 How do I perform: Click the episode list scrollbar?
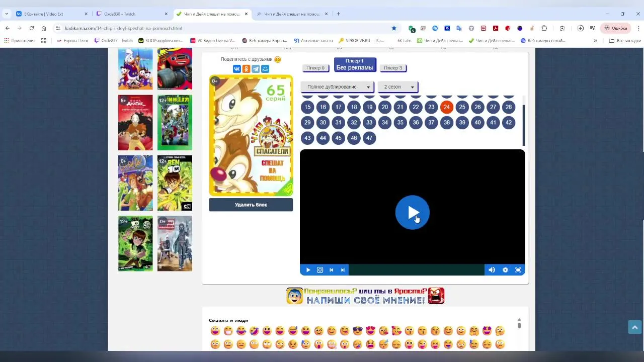pos(523,125)
